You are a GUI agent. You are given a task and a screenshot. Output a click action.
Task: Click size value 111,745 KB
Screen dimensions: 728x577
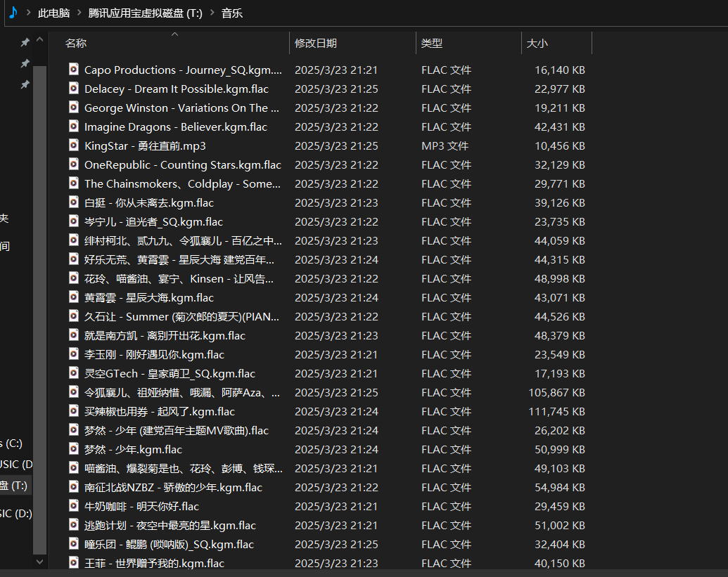coord(556,412)
